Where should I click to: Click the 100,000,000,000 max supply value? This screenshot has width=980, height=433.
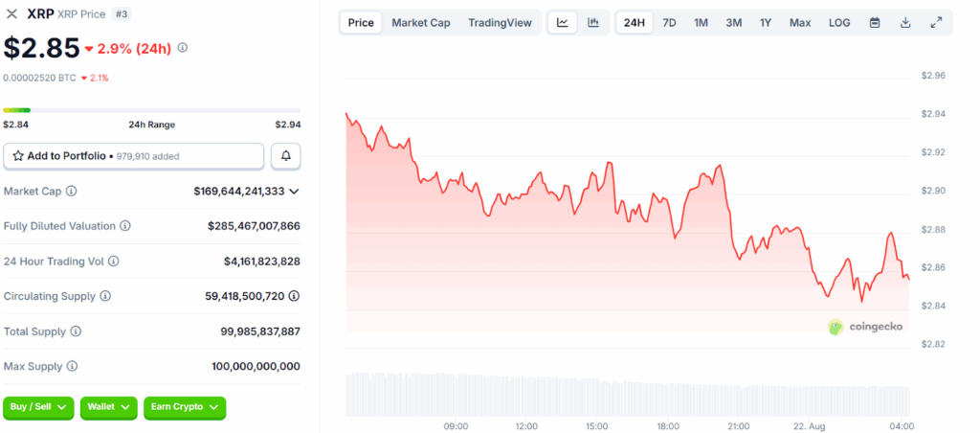pyautogui.click(x=256, y=366)
